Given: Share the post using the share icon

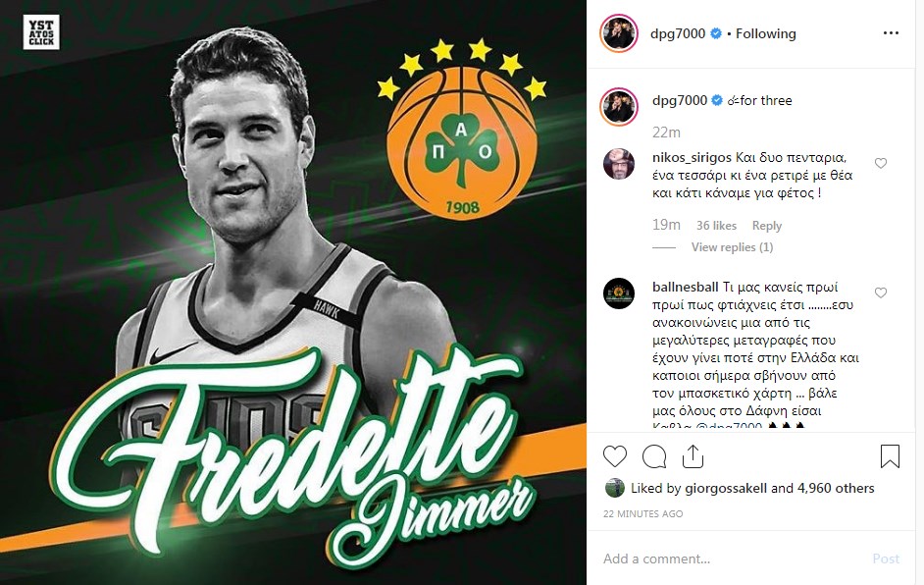Looking at the screenshot, I should pyautogui.click(x=693, y=456).
